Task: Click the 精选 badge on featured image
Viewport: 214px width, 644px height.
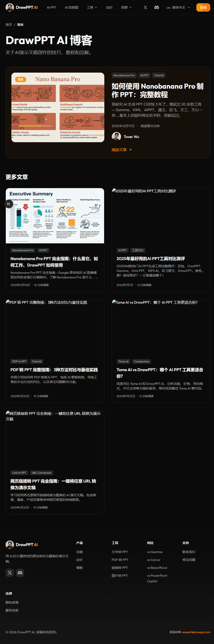Action: [20, 79]
